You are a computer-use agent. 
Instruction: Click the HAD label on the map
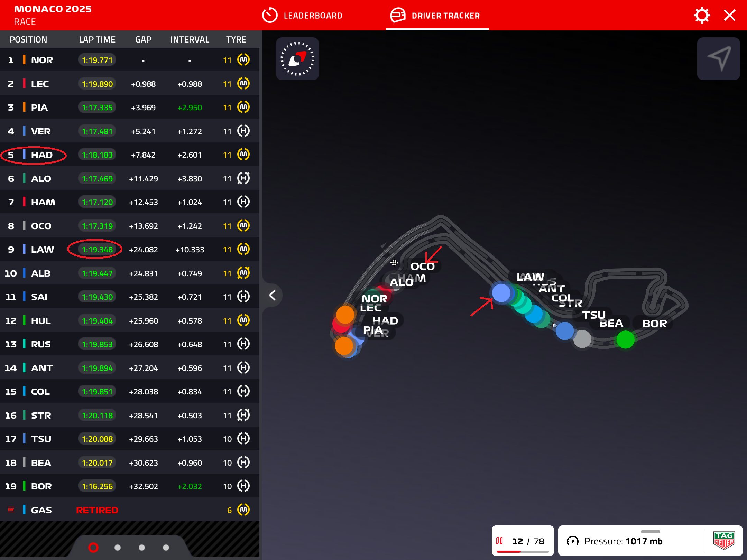[385, 321]
